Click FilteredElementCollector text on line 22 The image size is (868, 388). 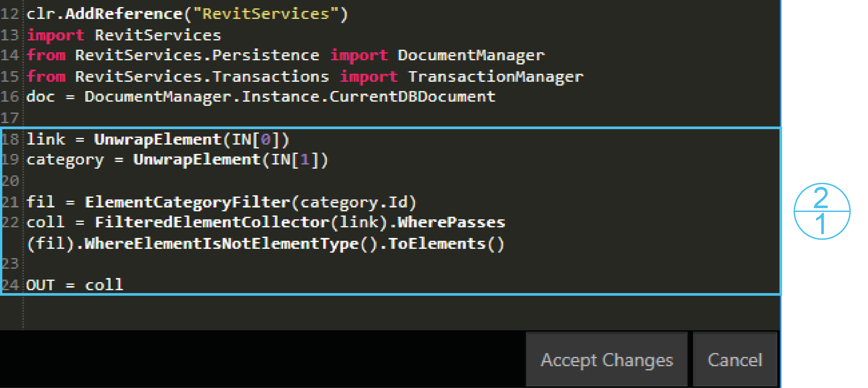(212, 223)
